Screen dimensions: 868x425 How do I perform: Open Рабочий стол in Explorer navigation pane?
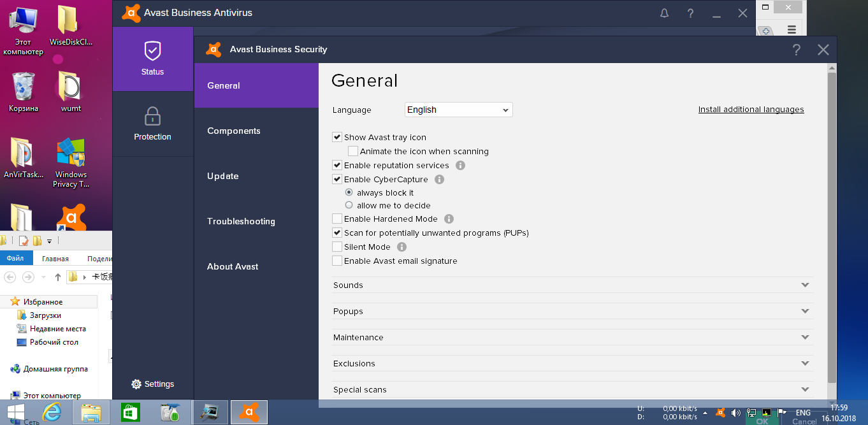pos(54,342)
